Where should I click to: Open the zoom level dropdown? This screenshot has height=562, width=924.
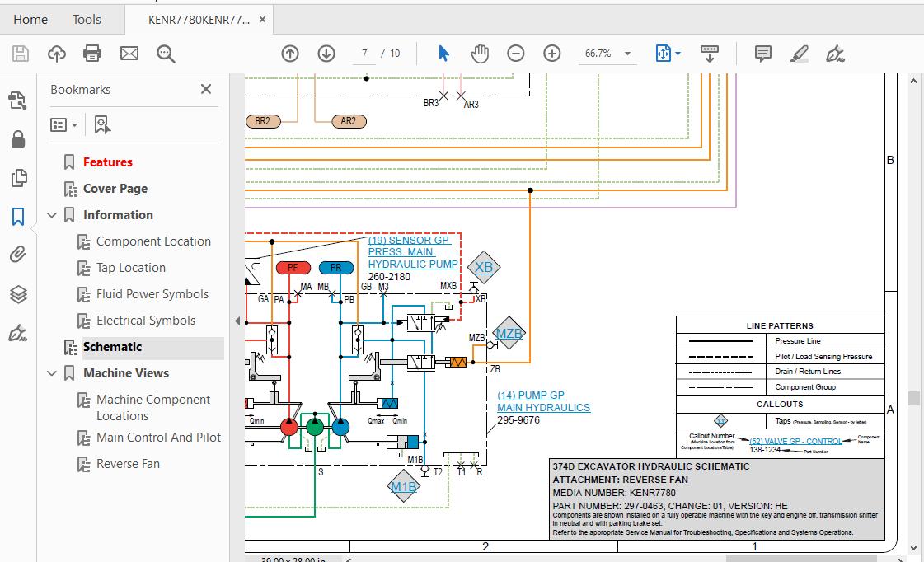click(x=627, y=54)
